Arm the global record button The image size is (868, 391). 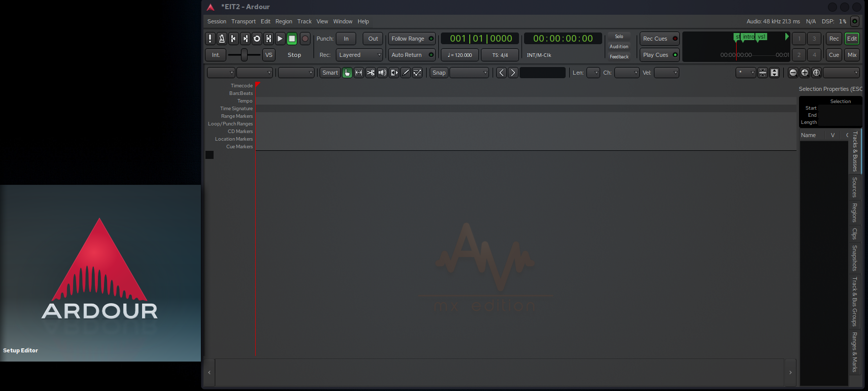pyautogui.click(x=305, y=39)
